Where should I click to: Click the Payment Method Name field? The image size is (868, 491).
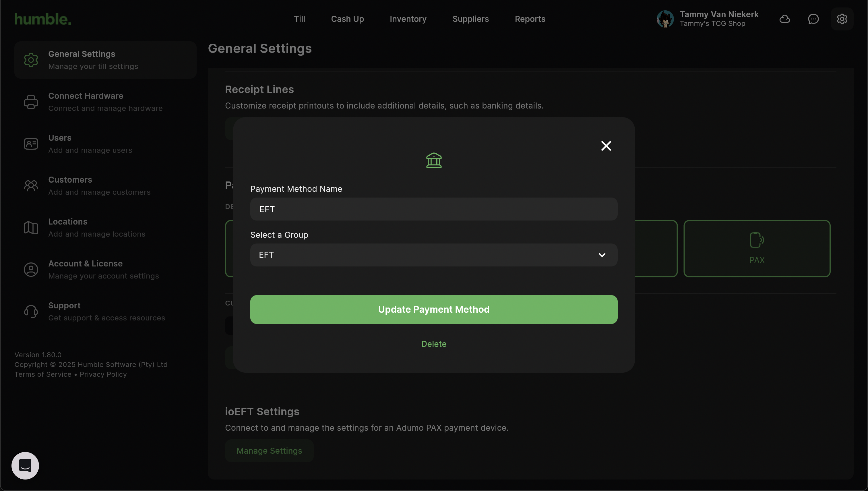click(433, 209)
